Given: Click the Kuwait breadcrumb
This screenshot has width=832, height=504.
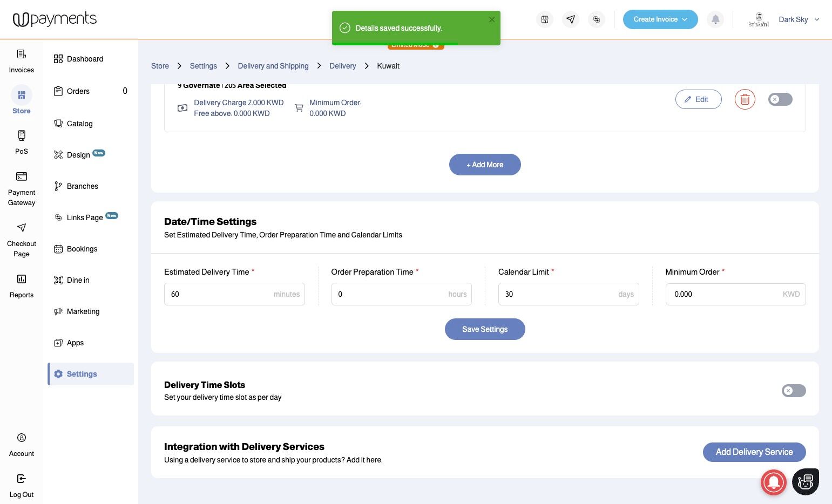Looking at the screenshot, I should click(388, 66).
